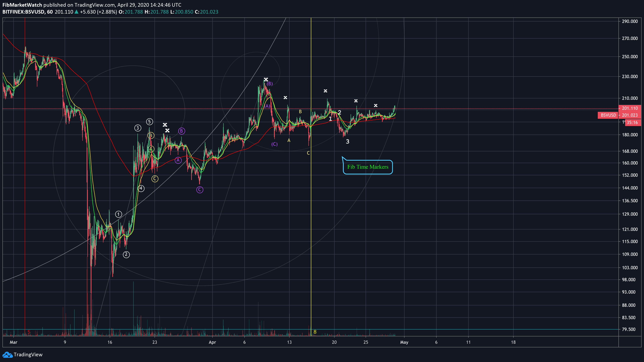Select the circled white wave 1 label
Image resolution: width=644 pixels, height=362 pixels.
pyautogui.click(x=118, y=214)
